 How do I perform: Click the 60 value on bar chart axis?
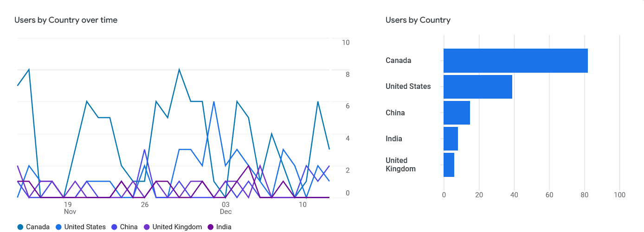(x=549, y=195)
